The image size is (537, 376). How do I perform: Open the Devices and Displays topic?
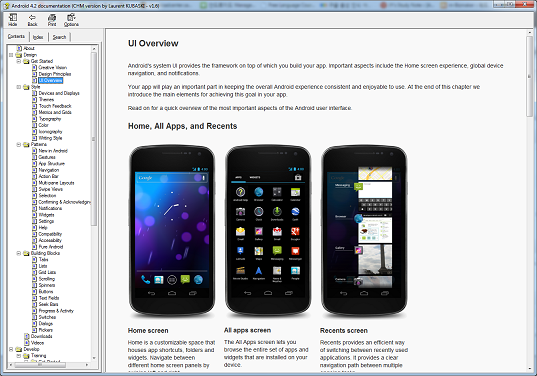point(59,93)
